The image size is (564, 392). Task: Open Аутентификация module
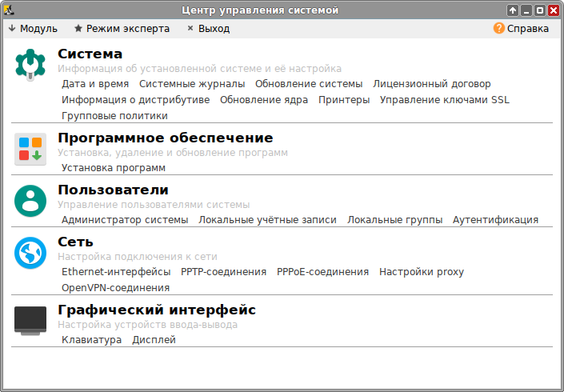click(496, 220)
